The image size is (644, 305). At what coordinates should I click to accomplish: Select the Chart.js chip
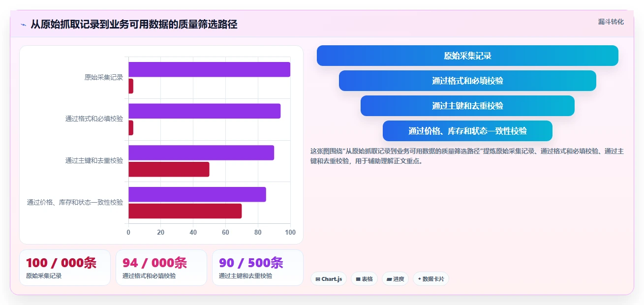[328, 279]
